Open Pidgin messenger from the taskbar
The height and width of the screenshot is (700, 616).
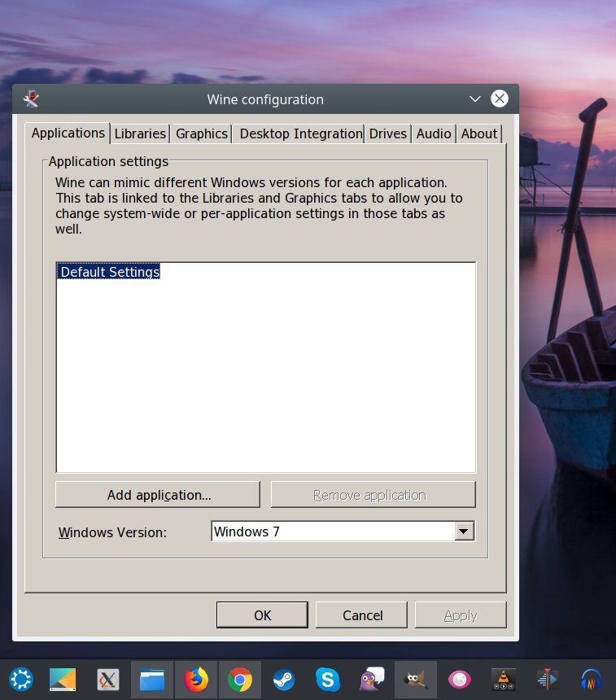(x=372, y=680)
